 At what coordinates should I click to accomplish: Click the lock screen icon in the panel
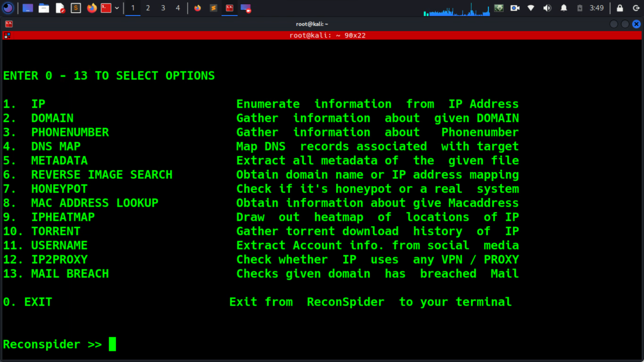pos(620,8)
